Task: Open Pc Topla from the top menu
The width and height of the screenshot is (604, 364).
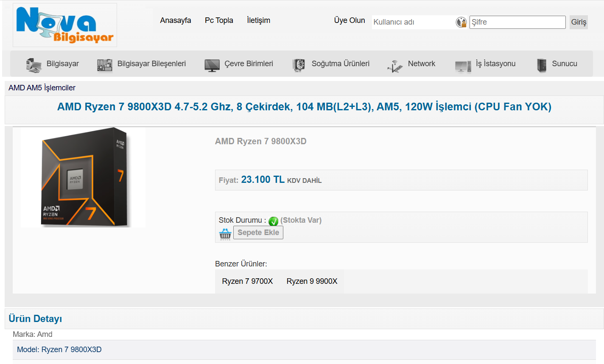Action: (x=219, y=20)
